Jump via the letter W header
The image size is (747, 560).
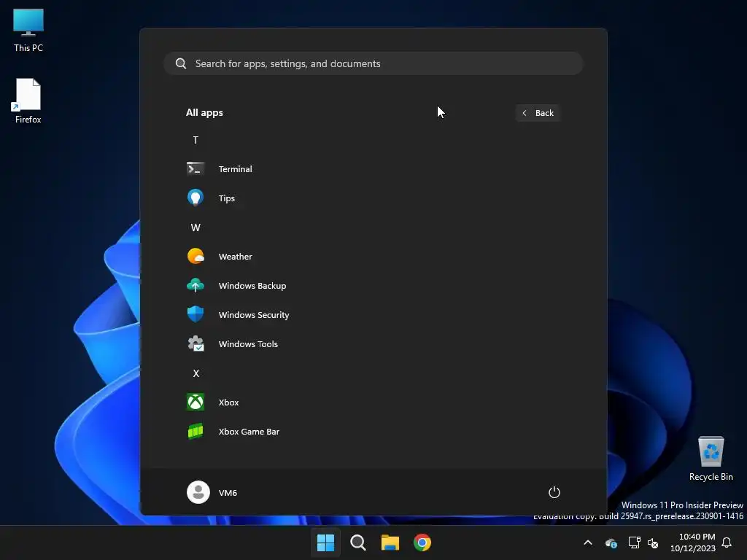tap(196, 227)
